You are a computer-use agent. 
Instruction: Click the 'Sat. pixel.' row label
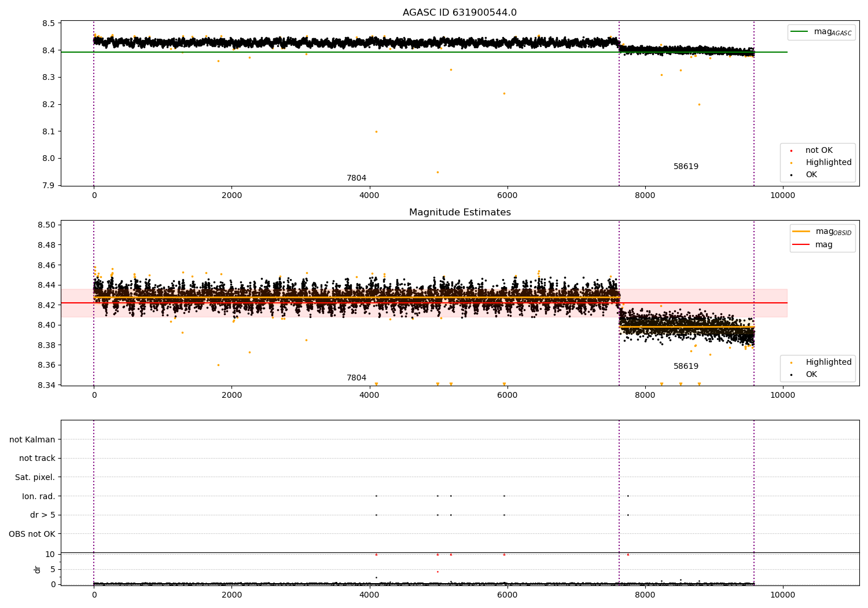pos(35,478)
